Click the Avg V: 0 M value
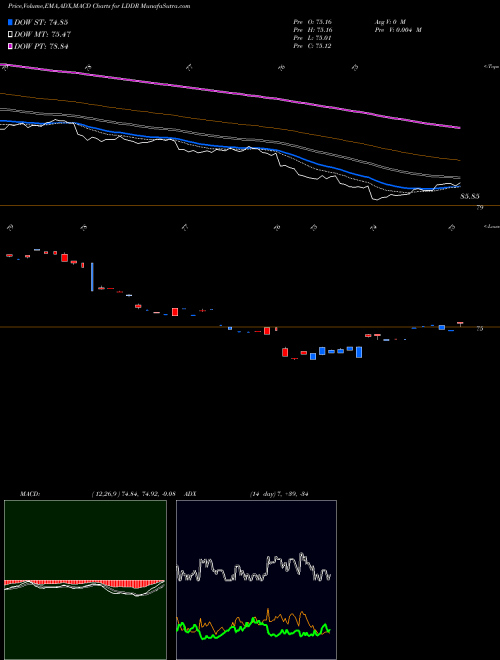 pos(389,21)
